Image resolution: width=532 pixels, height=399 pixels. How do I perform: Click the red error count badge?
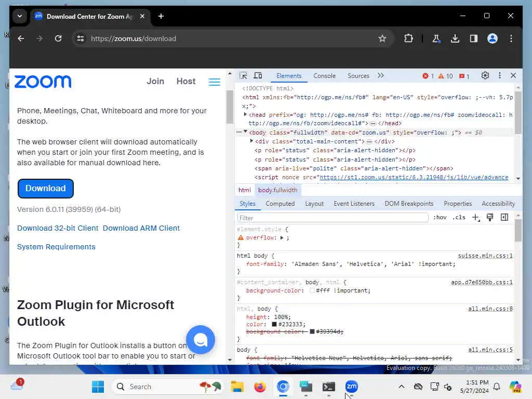click(x=428, y=76)
